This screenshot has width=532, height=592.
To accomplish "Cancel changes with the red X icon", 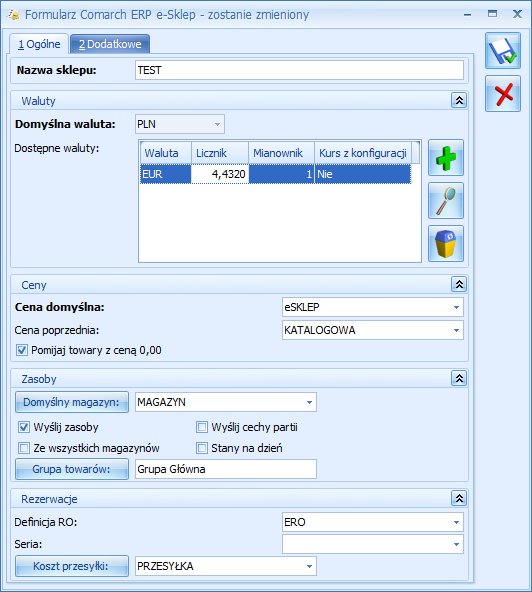I will point(503,94).
